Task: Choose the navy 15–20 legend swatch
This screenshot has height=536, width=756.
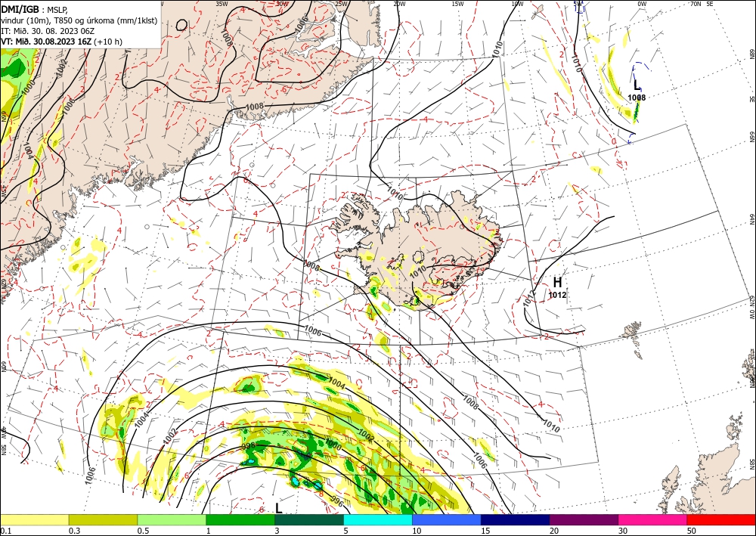Action: click(516, 519)
